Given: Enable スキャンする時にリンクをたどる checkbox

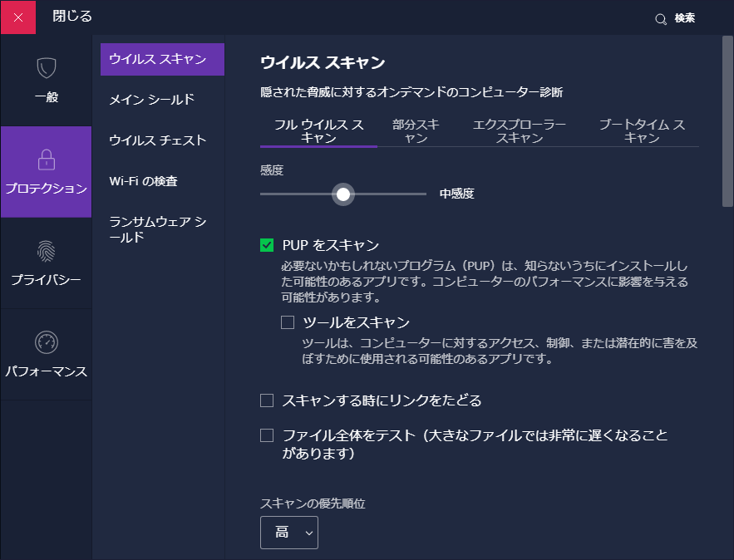Looking at the screenshot, I should click(267, 400).
